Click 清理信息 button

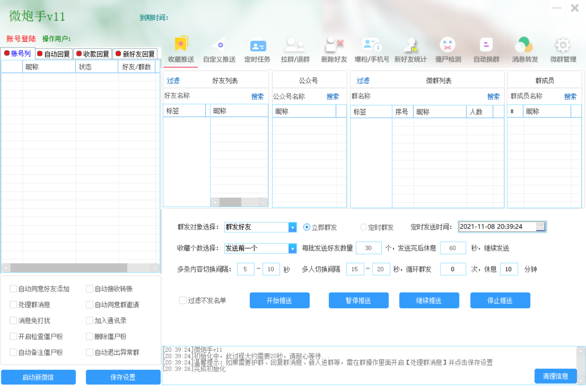556,376
